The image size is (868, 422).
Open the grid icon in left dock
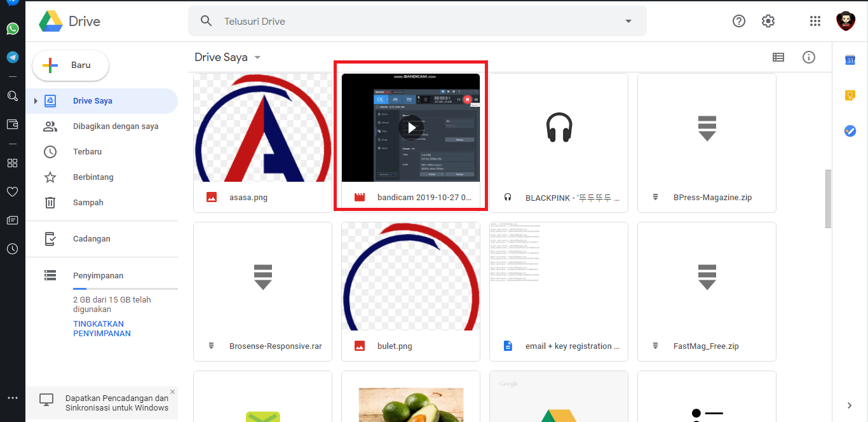[x=12, y=163]
